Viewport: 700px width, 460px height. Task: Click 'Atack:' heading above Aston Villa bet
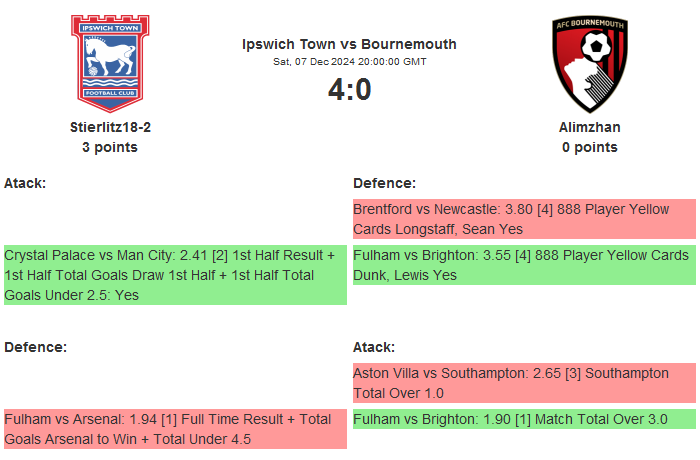click(x=374, y=347)
